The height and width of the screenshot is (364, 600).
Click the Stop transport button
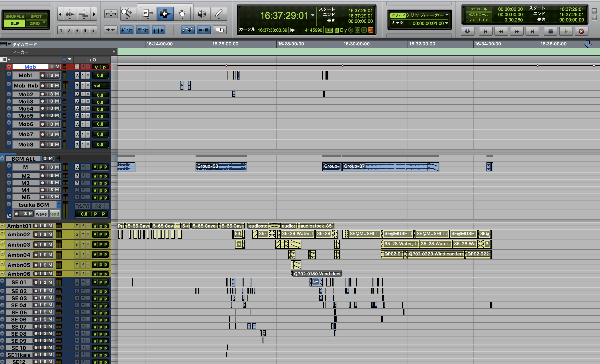[550, 31]
